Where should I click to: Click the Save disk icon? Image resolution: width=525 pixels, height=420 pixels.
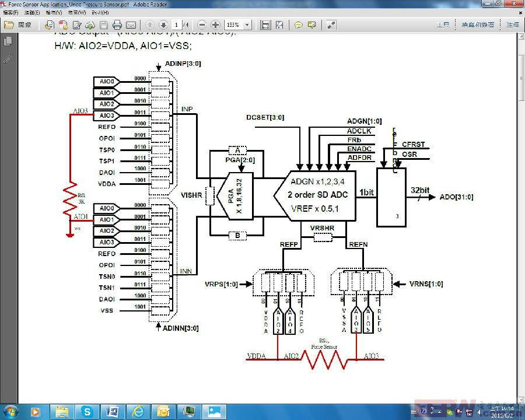104,24
